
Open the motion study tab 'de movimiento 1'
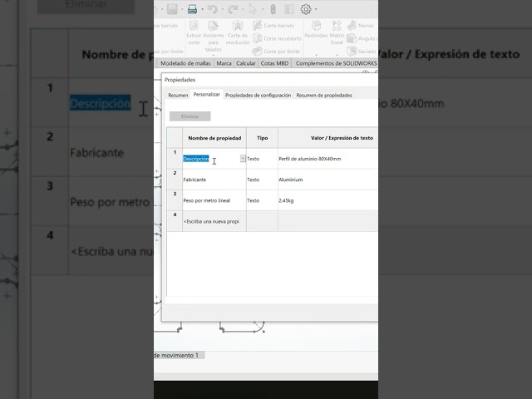click(179, 356)
